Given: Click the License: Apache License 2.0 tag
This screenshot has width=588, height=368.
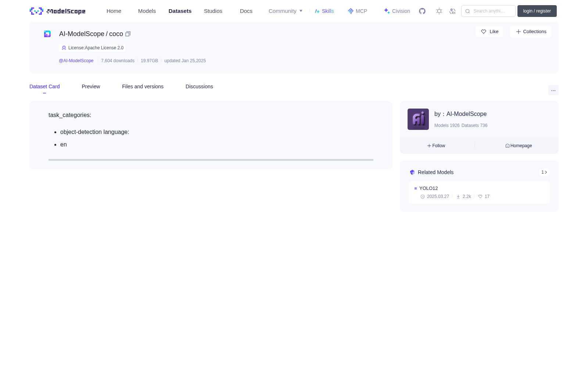Looking at the screenshot, I should [x=92, y=48].
